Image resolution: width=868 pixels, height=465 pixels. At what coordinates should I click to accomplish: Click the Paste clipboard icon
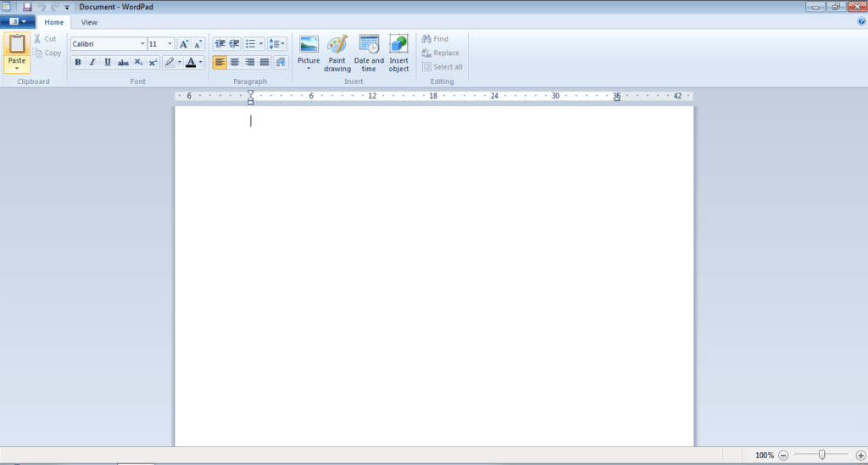(x=17, y=44)
